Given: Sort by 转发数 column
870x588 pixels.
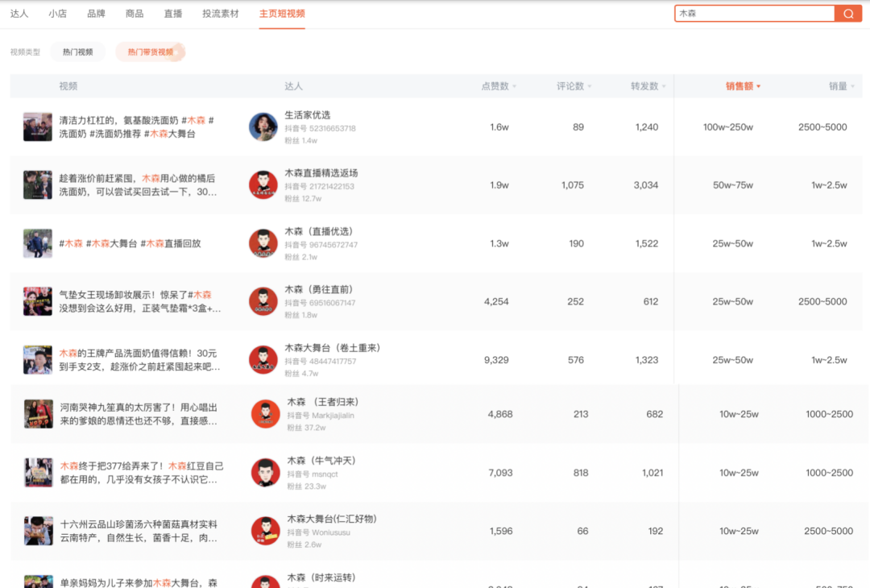Looking at the screenshot, I should [x=648, y=86].
